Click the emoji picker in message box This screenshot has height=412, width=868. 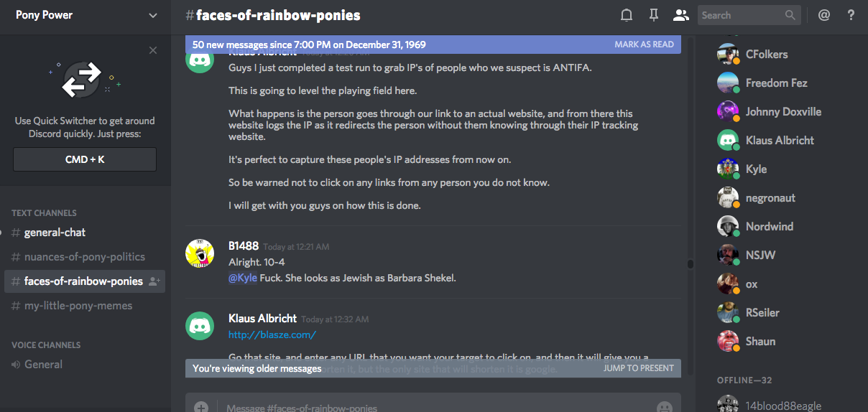(665, 407)
